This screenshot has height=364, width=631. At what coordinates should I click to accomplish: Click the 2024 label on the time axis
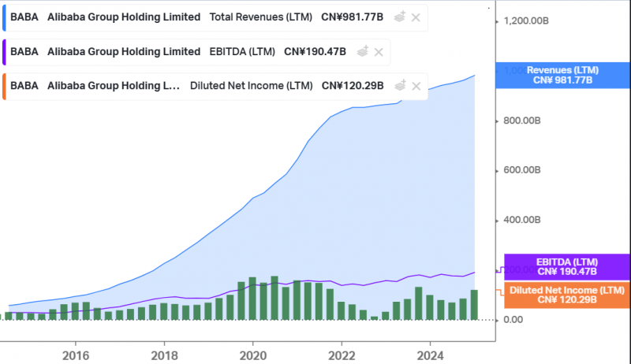(430, 355)
